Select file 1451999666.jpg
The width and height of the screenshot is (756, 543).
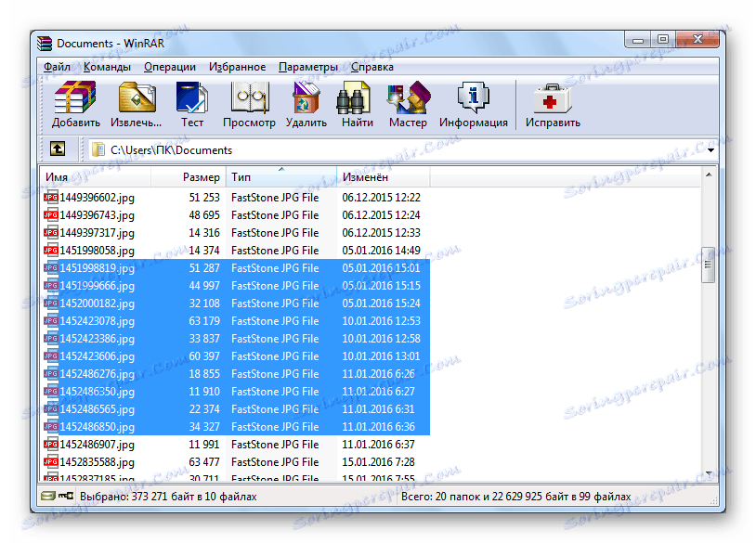pyautogui.click(x=97, y=286)
